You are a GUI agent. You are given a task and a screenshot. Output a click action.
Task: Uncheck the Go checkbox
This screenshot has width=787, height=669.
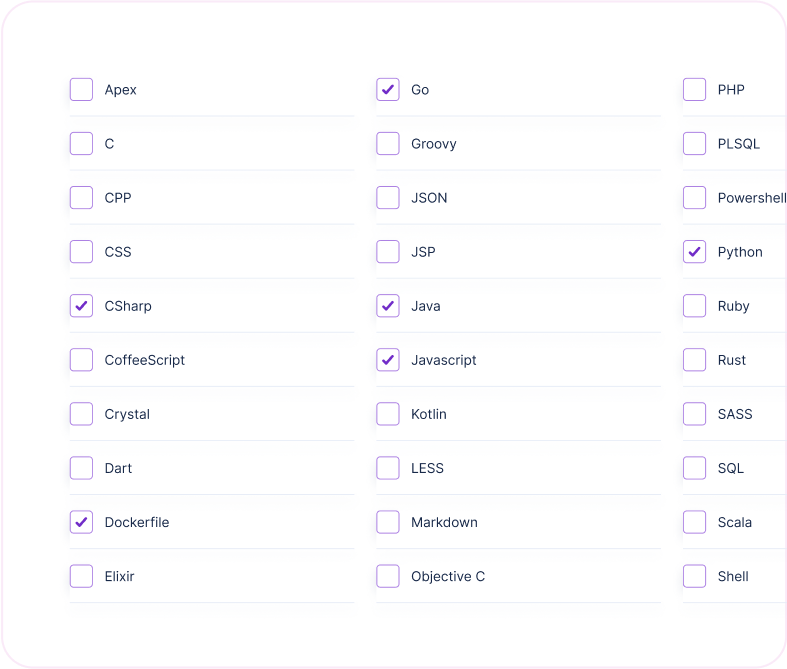click(388, 90)
